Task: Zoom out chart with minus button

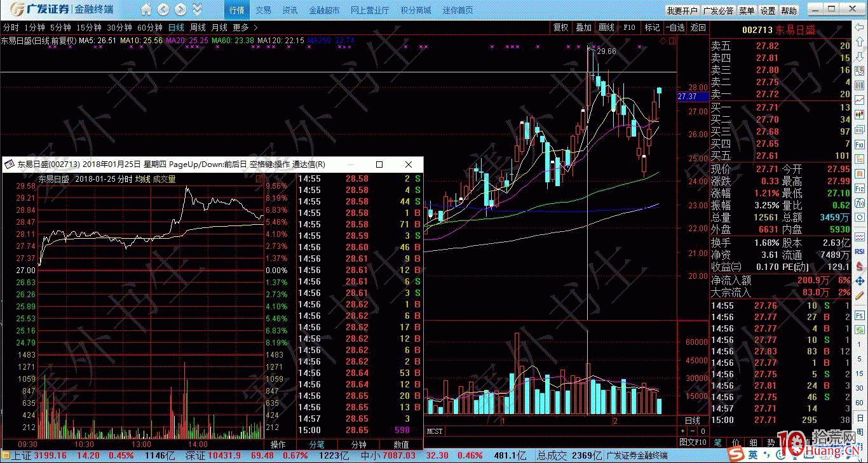Action: pyautogui.click(x=692, y=431)
